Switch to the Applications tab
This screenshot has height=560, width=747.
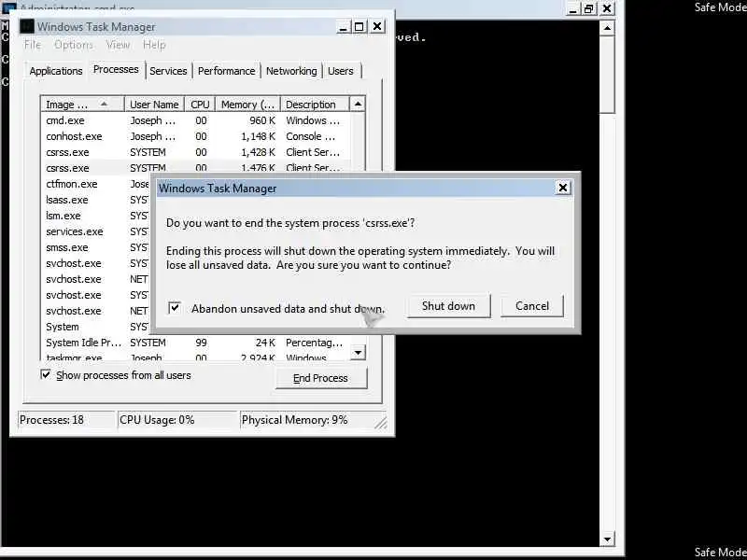pyautogui.click(x=56, y=71)
